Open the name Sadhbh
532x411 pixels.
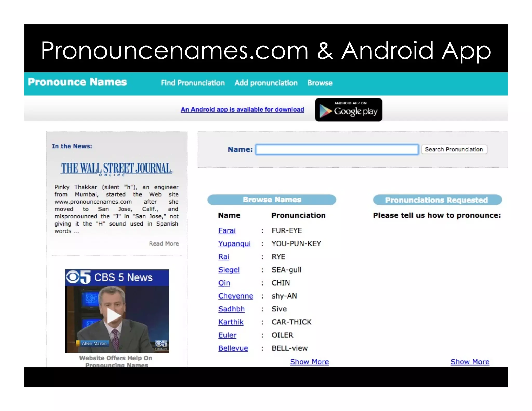click(231, 309)
